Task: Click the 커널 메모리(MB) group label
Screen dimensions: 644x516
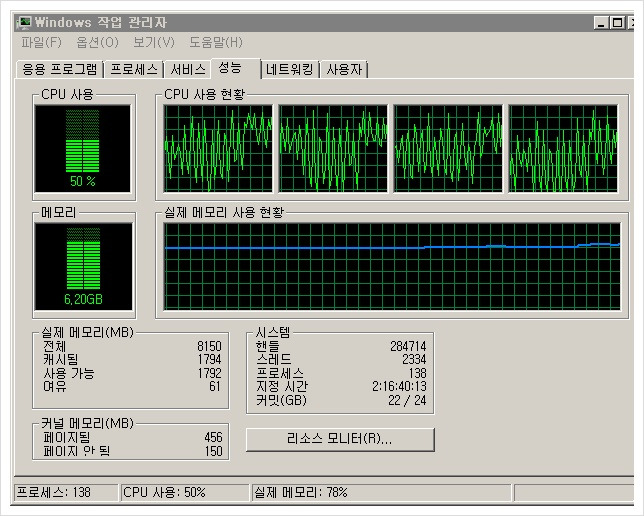Action: 87,423
